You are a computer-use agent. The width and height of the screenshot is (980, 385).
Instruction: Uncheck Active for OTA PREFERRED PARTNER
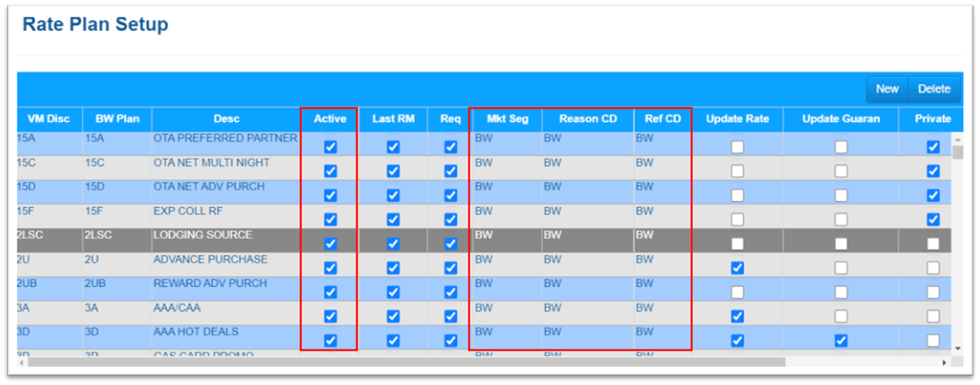(330, 147)
